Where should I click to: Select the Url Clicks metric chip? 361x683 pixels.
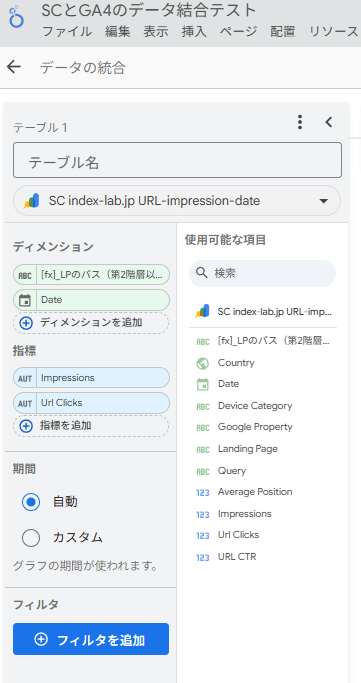(91, 403)
